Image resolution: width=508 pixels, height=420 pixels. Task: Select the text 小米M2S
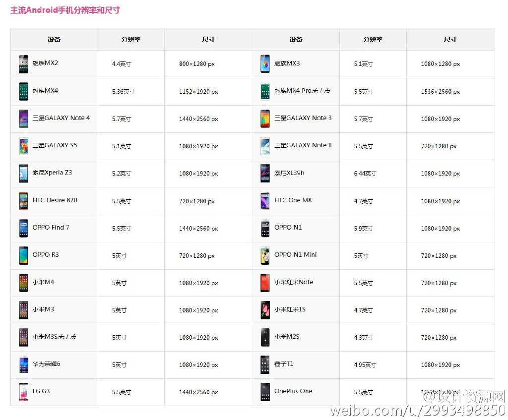pyautogui.click(x=287, y=337)
